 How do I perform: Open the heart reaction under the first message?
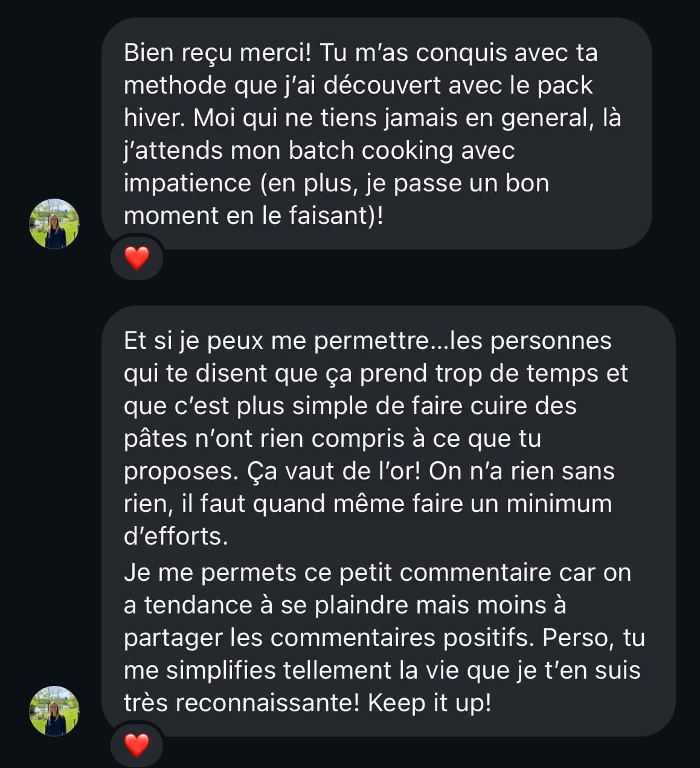136,258
